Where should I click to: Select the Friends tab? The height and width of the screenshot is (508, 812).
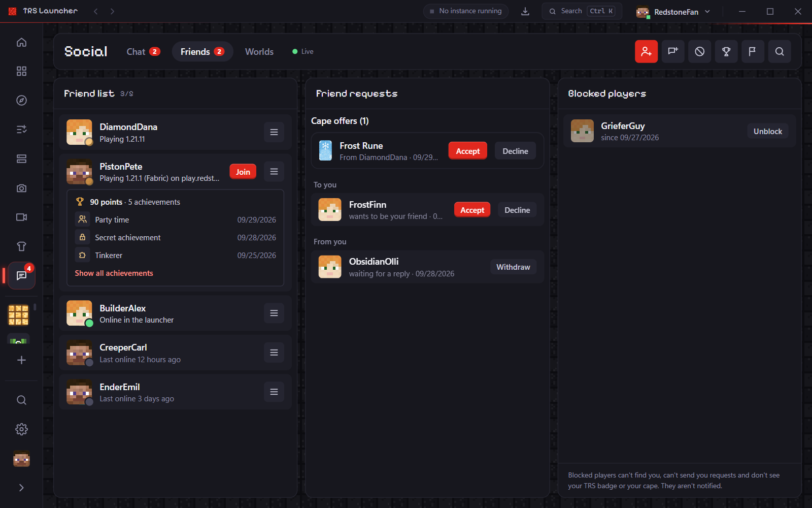coord(202,51)
